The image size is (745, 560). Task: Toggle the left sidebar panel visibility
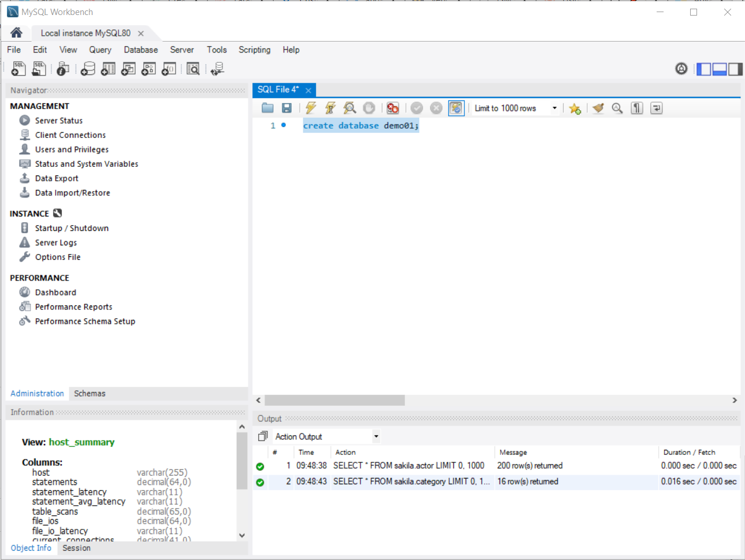pyautogui.click(x=704, y=69)
